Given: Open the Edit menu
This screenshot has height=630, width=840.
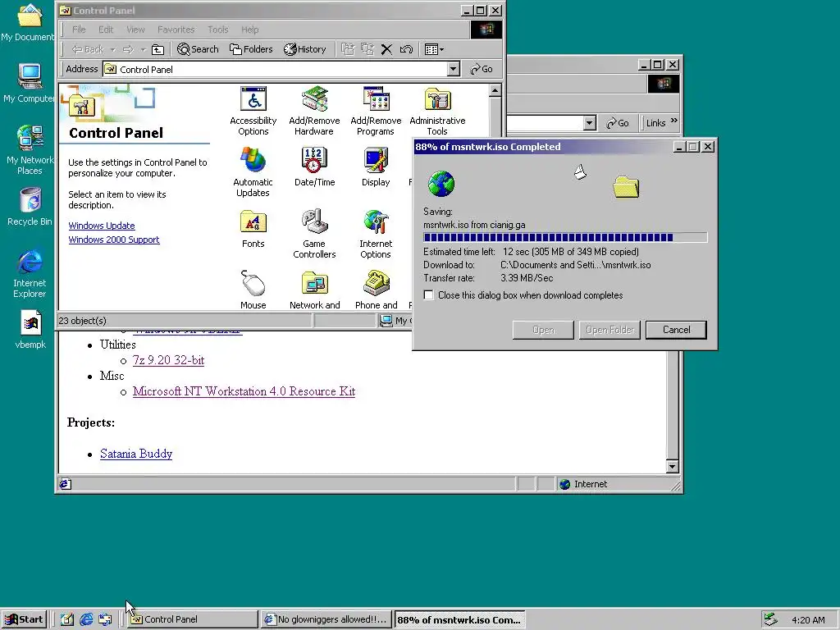Looking at the screenshot, I should [x=106, y=30].
